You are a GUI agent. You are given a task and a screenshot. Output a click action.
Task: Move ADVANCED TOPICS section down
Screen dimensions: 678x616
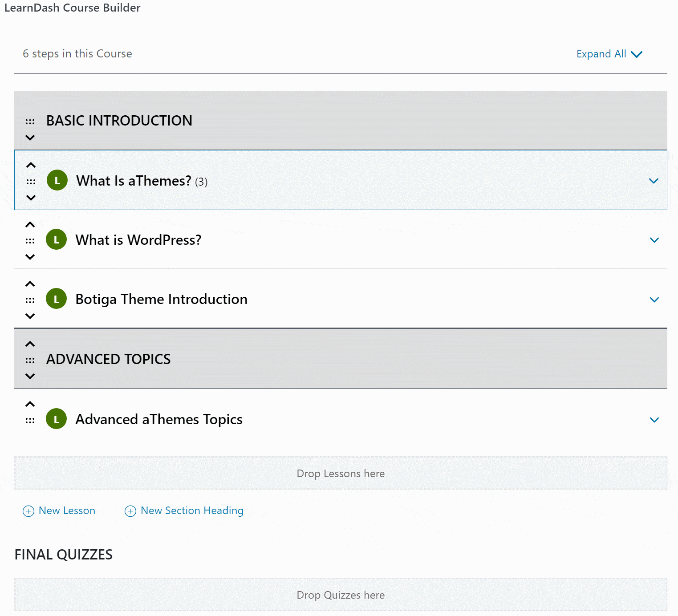point(30,376)
